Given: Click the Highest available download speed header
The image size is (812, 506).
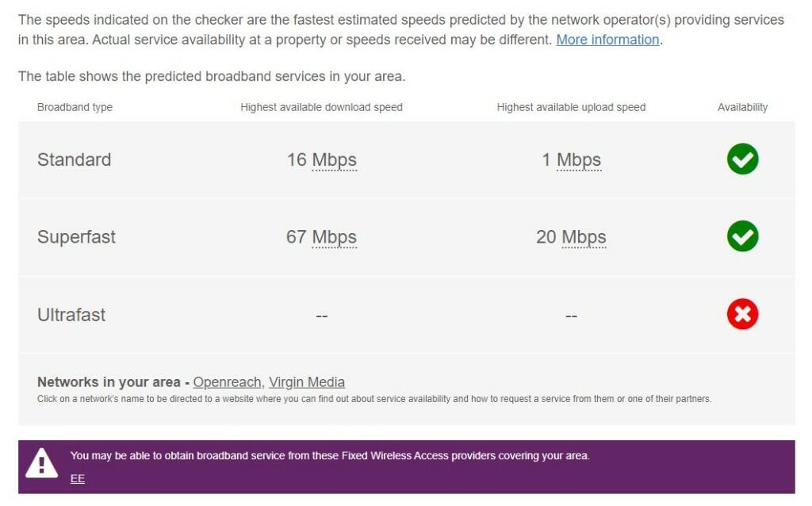Looking at the screenshot, I should tap(323, 107).
